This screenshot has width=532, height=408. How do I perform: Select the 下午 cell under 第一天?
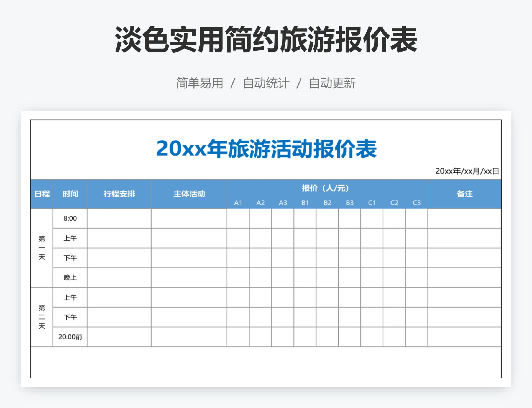coord(70,258)
